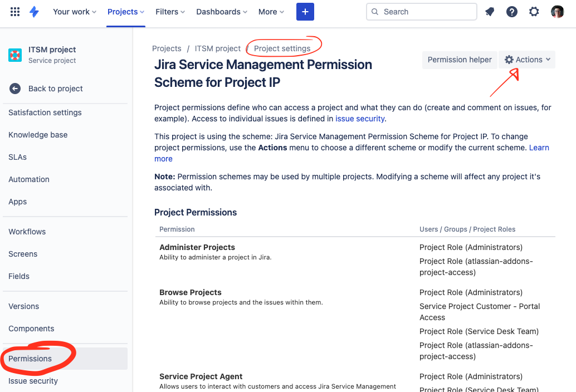Click the Permission helper button

point(459,60)
